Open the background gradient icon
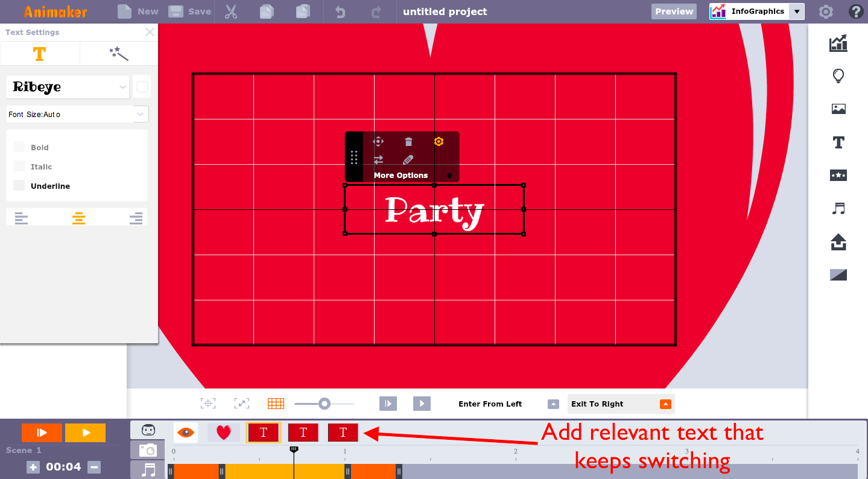 tap(838, 275)
